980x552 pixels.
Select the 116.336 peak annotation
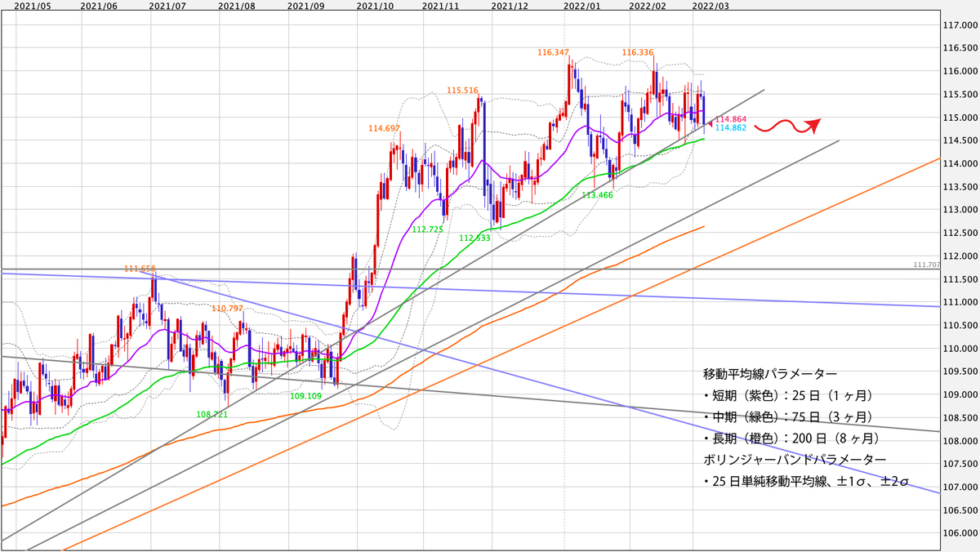click(637, 52)
